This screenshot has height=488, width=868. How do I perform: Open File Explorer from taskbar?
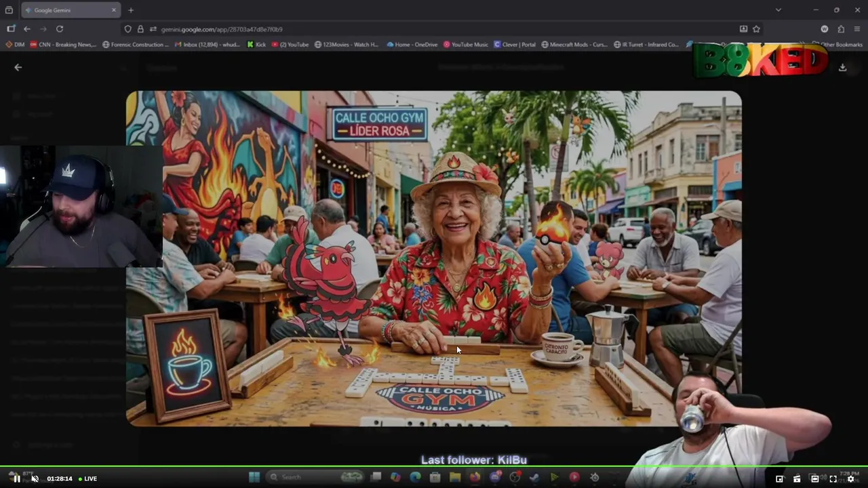point(455,477)
